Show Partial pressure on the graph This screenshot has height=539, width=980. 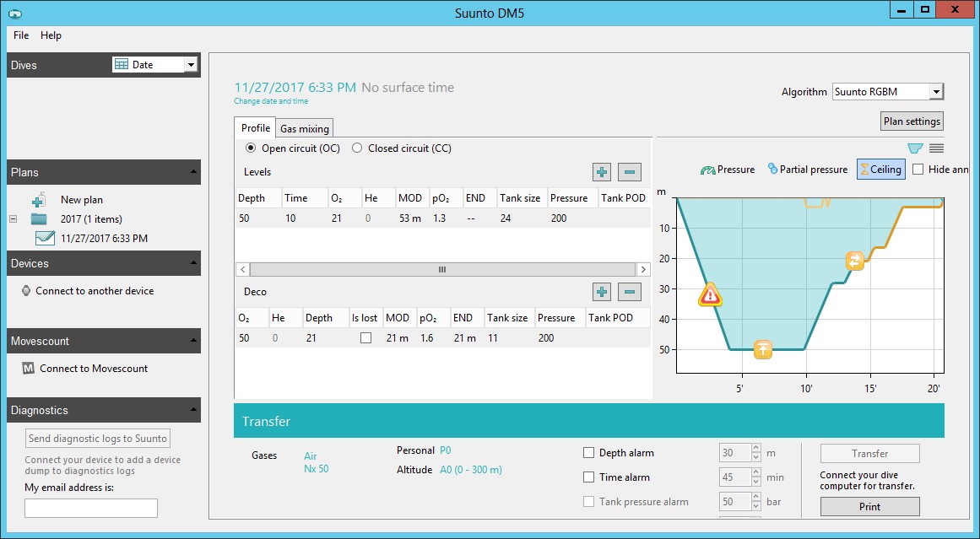tap(808, 170)
